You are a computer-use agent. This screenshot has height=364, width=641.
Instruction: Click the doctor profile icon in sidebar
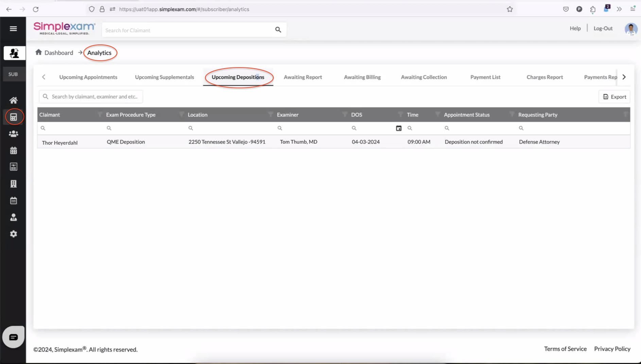(x=14, y=53)
